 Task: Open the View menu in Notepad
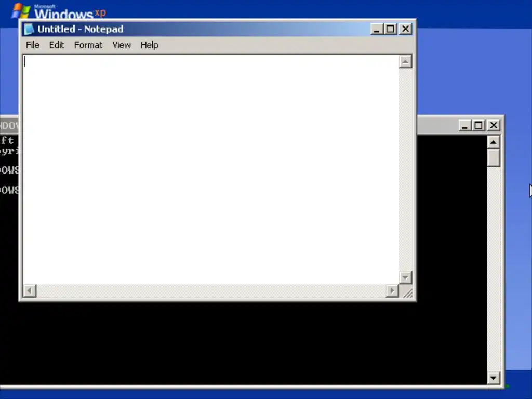[x=122, y=45]
